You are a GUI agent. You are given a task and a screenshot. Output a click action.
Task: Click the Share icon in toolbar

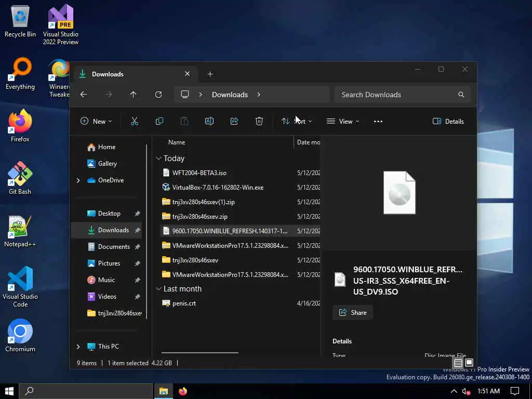[x=234, y=121]
